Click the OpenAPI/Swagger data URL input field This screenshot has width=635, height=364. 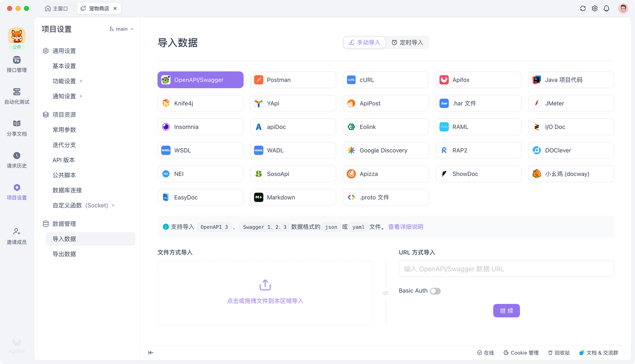pyautogui.click(x=506, y=269)
